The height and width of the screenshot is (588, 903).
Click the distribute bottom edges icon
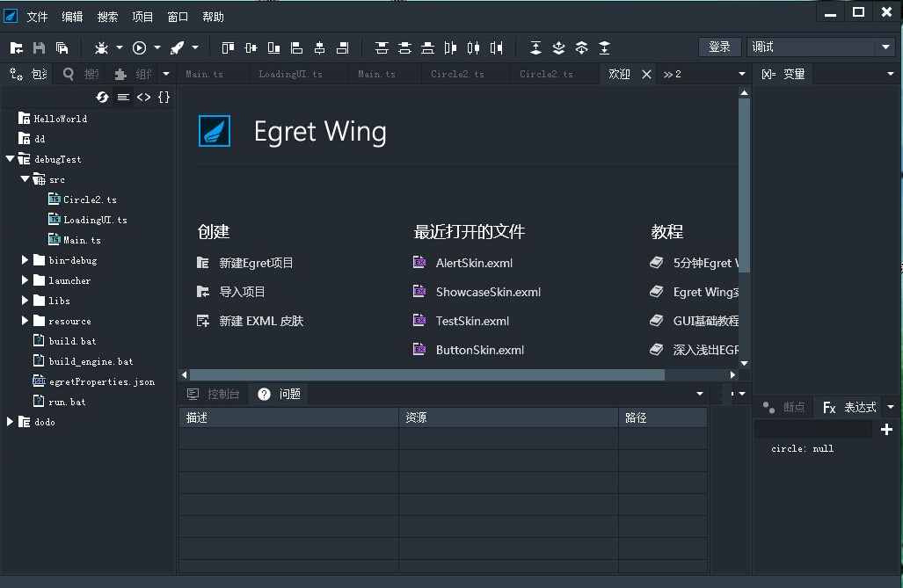[428, 47]
